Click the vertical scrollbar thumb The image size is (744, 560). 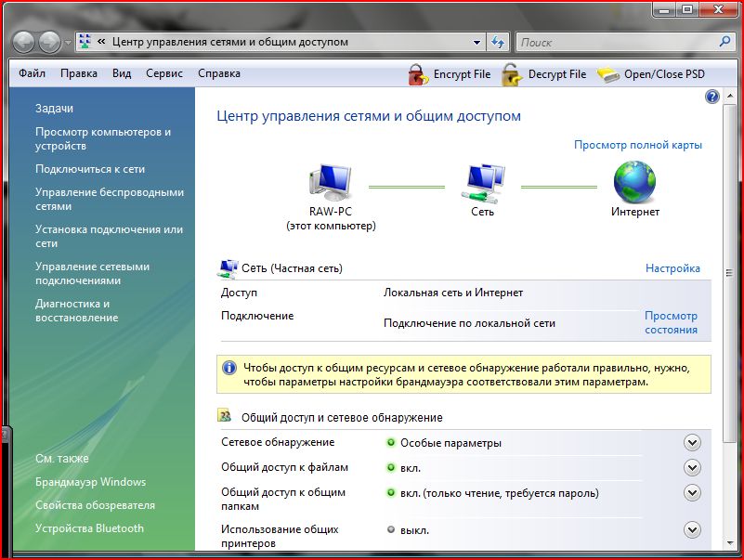(729, 272)
